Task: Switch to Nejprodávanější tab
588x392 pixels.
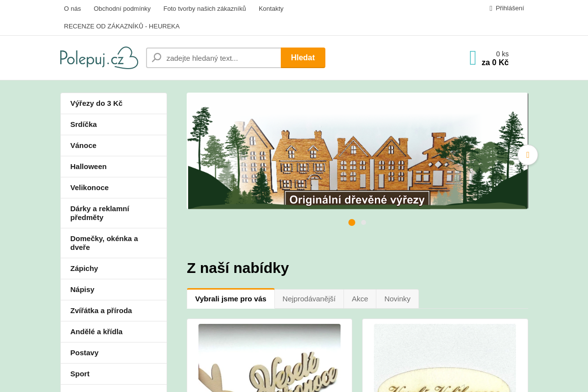Action: coord(309,299)
